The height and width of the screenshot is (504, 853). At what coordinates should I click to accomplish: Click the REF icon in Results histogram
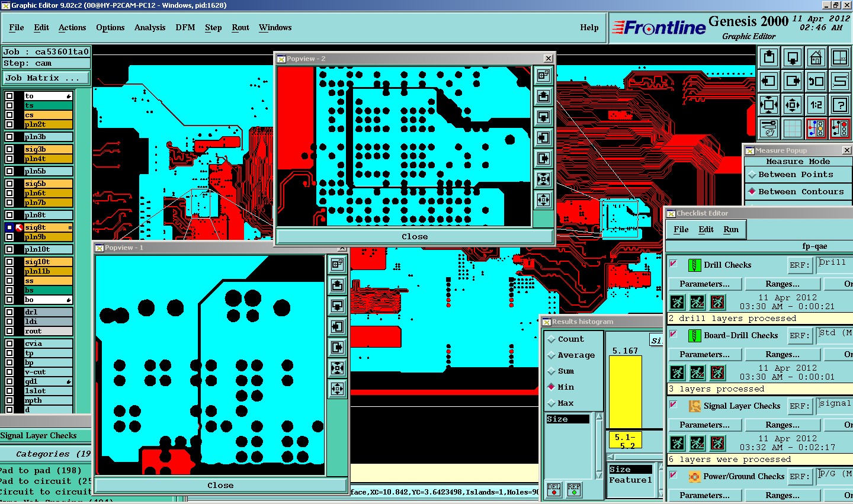click(x=574, y=489)
